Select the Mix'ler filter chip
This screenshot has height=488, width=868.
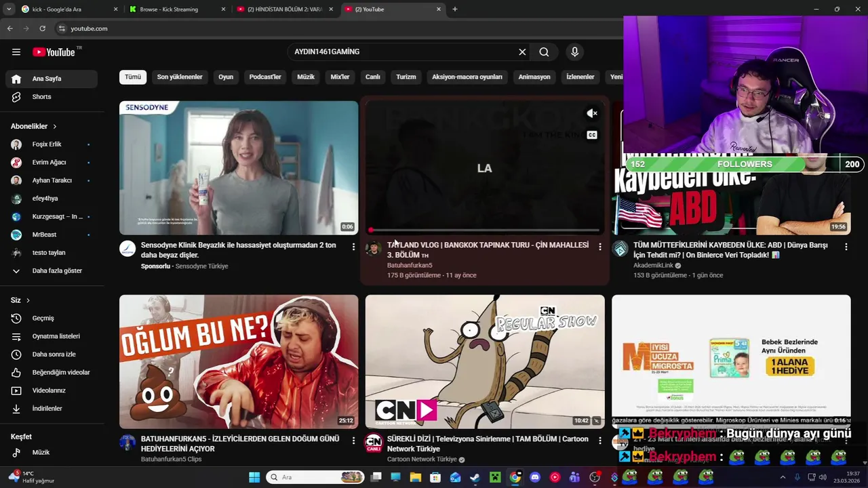pyautogui.click(x=340, y=77)
